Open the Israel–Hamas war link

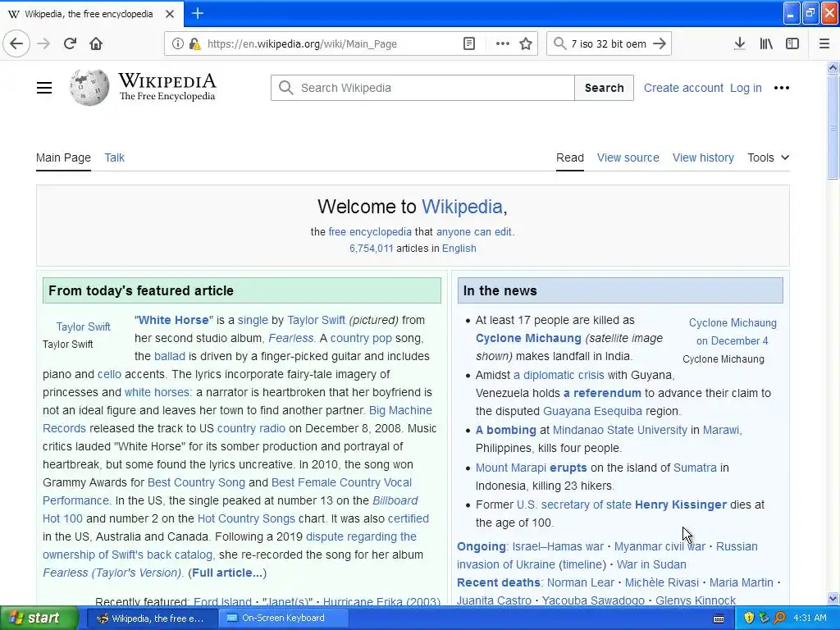[558, 546]
